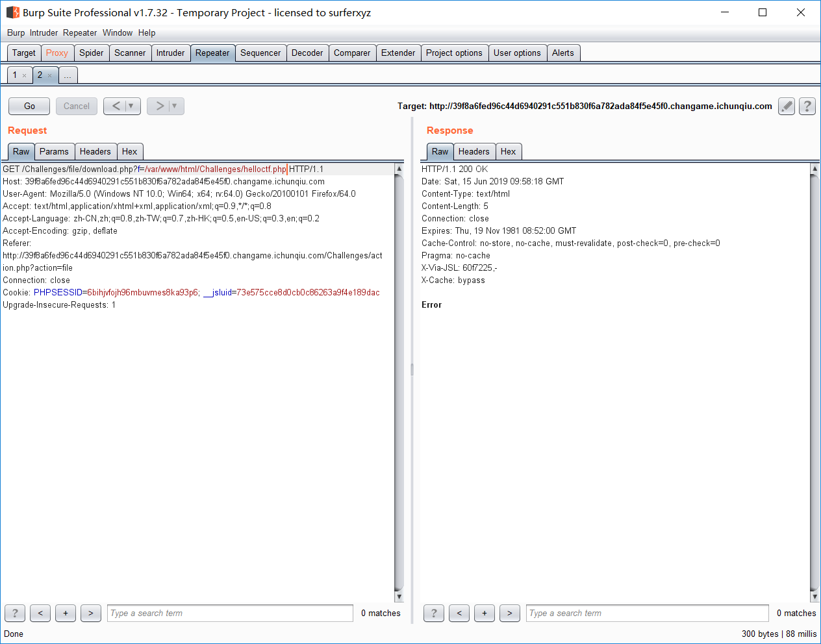
Task: Close Repeater tab 1
Action: [25, 76]
